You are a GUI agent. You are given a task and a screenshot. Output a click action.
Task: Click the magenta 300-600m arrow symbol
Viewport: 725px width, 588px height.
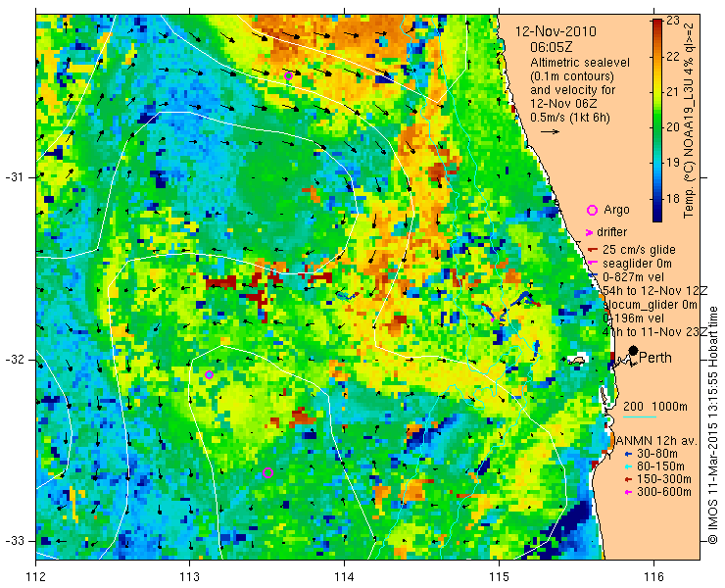pyautogui.click(x=628, y=493)
